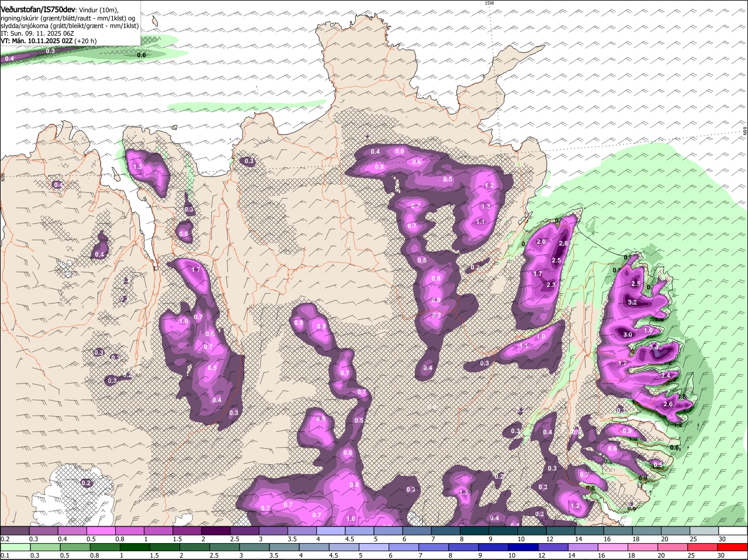Viewport: 748px width, 560px height.
Task: Click the rain legend swatch between 2.5 and 3
Action: coord(225,547)
